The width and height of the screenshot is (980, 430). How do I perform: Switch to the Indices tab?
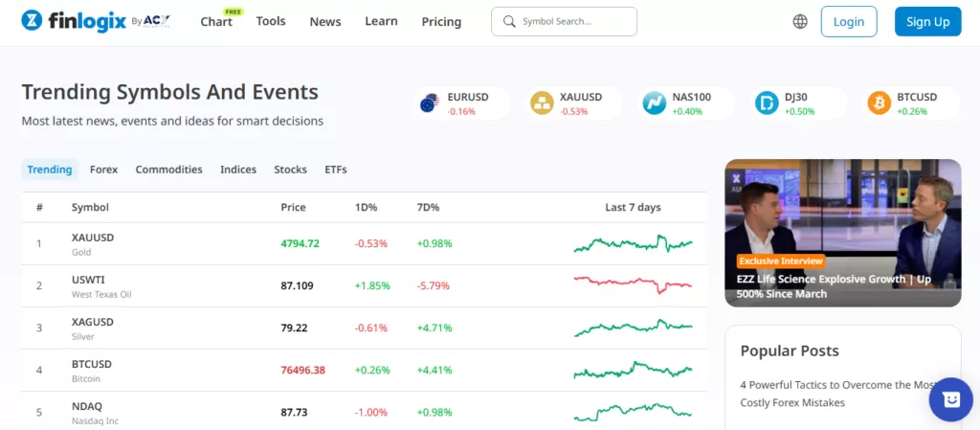238,170
